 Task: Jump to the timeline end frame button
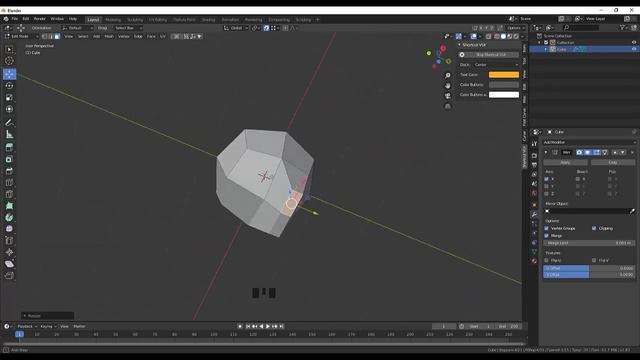282,327
